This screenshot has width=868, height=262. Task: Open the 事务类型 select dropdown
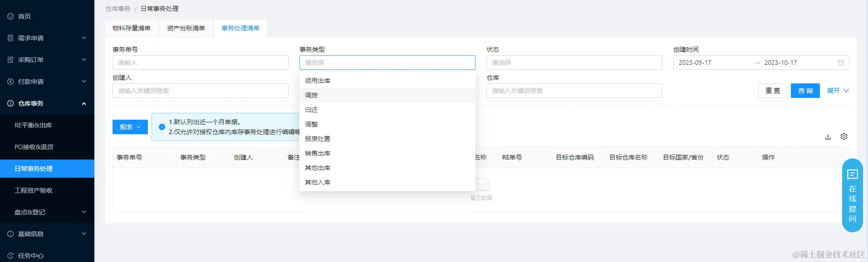[387, 63]
